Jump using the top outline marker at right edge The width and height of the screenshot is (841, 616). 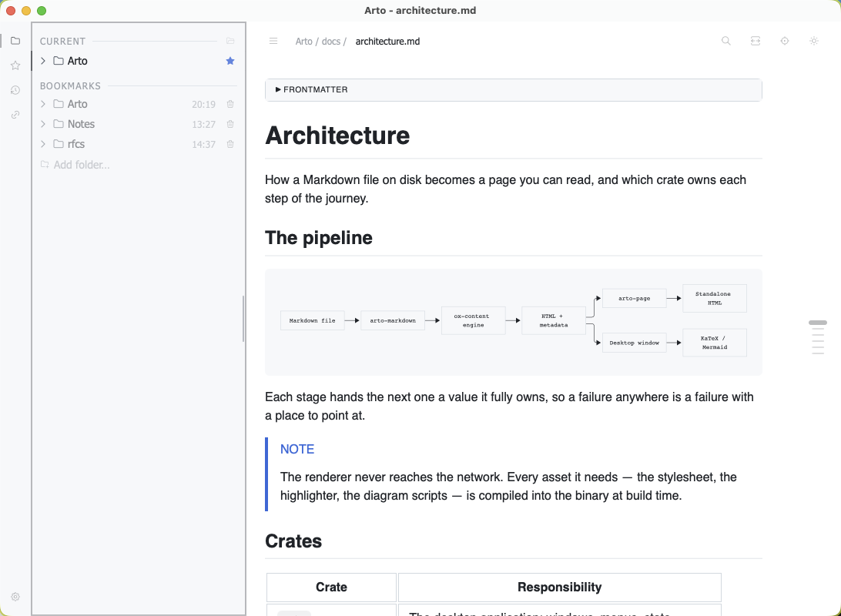pyautogui.click(x=817, y=322)
